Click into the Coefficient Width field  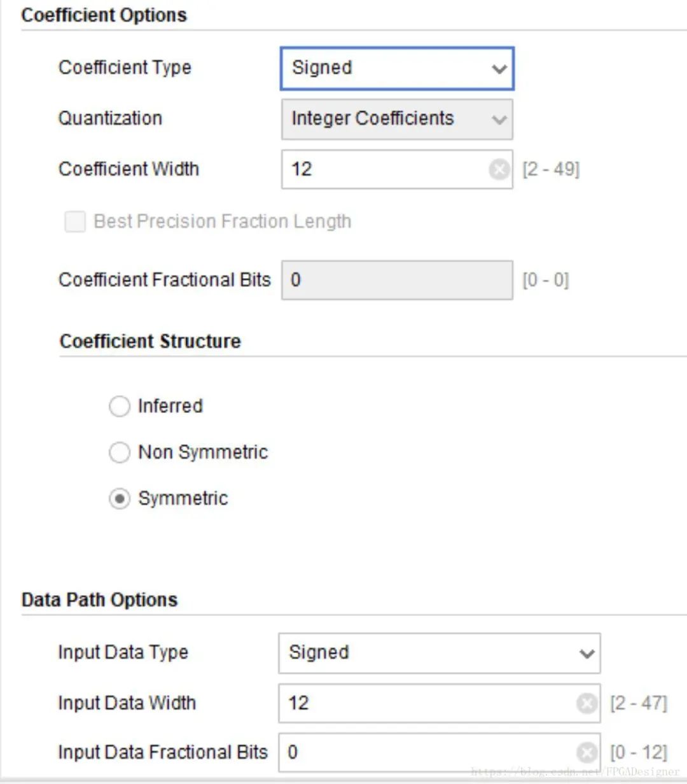[382, 169]
